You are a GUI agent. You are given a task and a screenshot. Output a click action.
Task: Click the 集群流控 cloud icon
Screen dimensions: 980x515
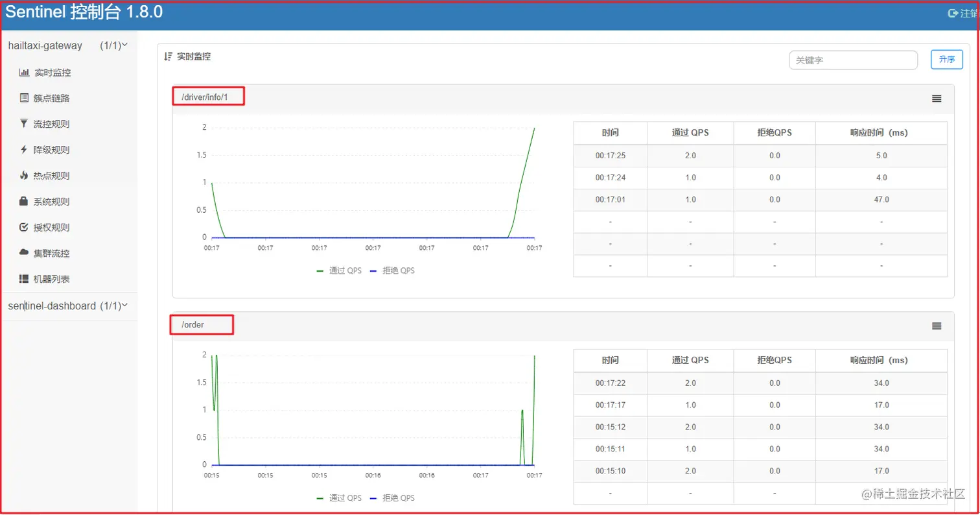click(24, 252)
